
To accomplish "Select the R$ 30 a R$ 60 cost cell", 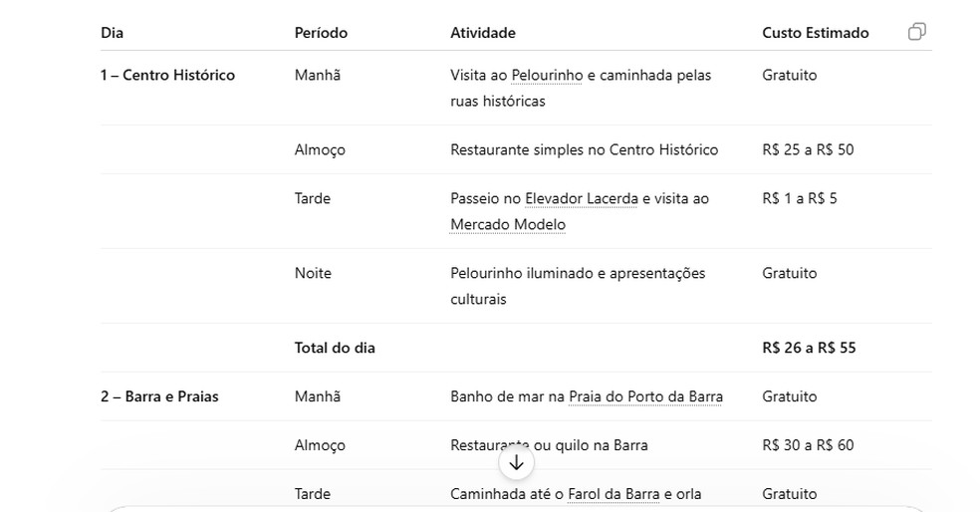I will pos(808,445).
